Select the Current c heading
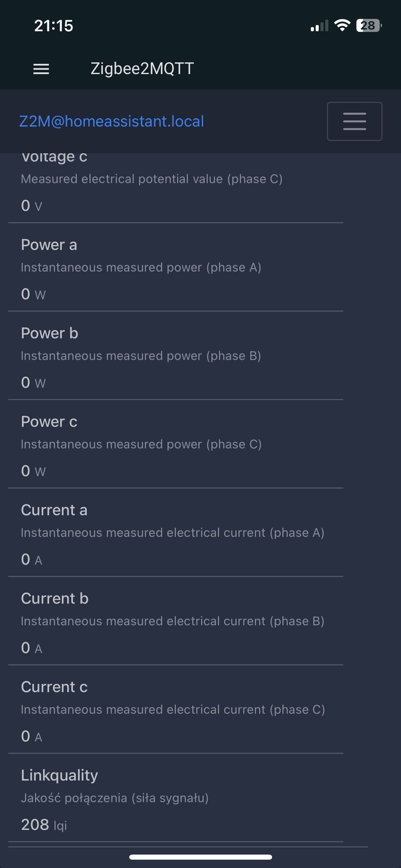Viewport: 401px width, 868px height. point(54,687)
